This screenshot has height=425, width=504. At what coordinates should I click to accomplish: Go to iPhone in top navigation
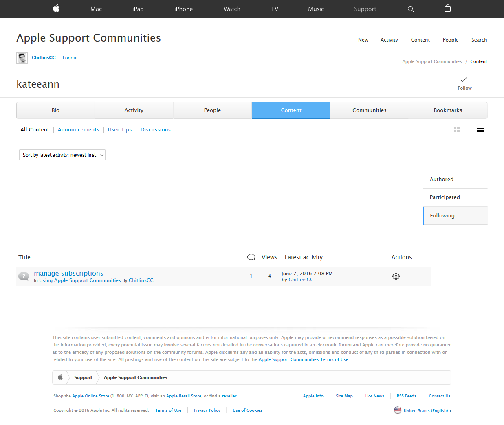184,9
